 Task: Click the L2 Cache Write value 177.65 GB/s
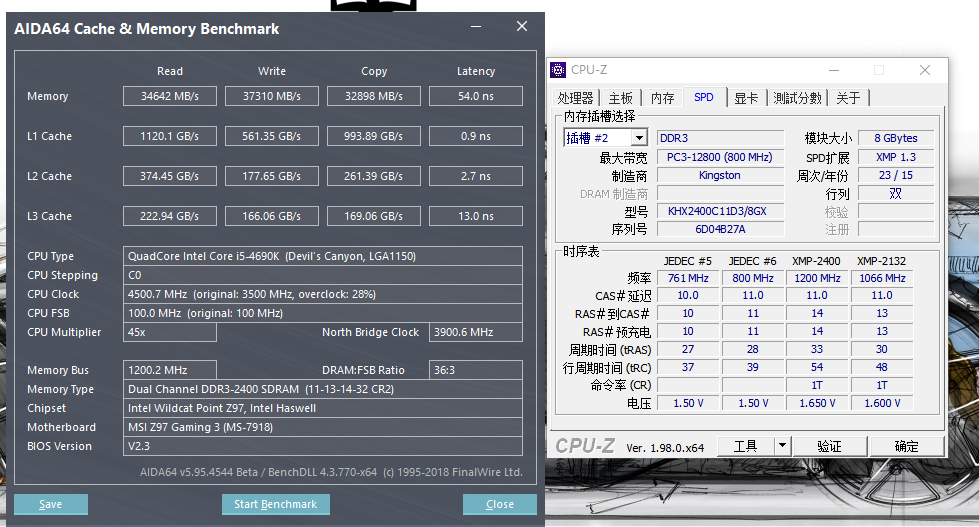point(272,176)
